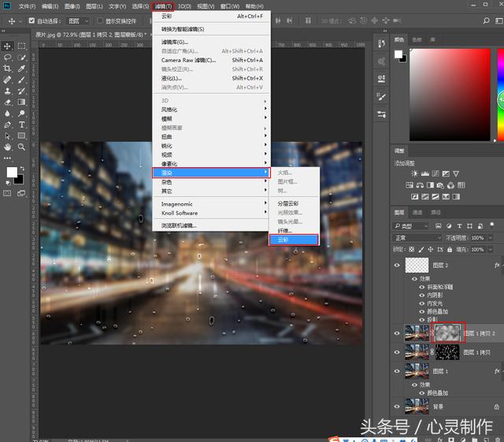Select the 图层 1 拷贝 2 mask thumbnail
This screenshot has width=504, height=442.
click(x=449, y=332)
